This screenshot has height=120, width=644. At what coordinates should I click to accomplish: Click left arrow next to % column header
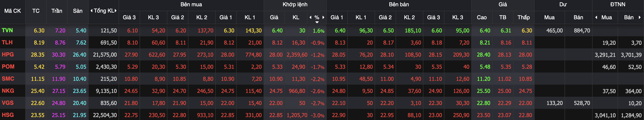click(311, 17)
